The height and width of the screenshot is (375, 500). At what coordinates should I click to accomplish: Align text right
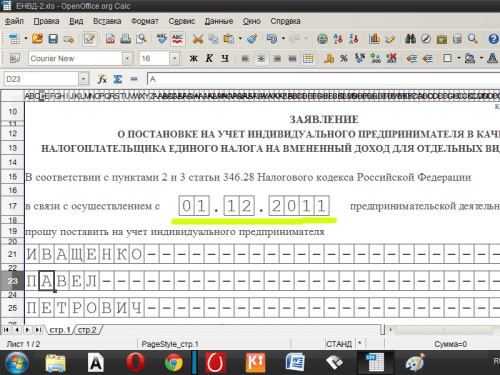click(277, 59)
